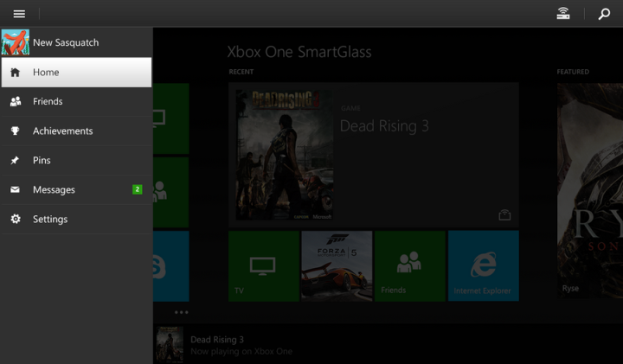Screen dimensions: 623x364
Task: Click the pin icon
Action: pyautogui.click(x=15, y=160)
